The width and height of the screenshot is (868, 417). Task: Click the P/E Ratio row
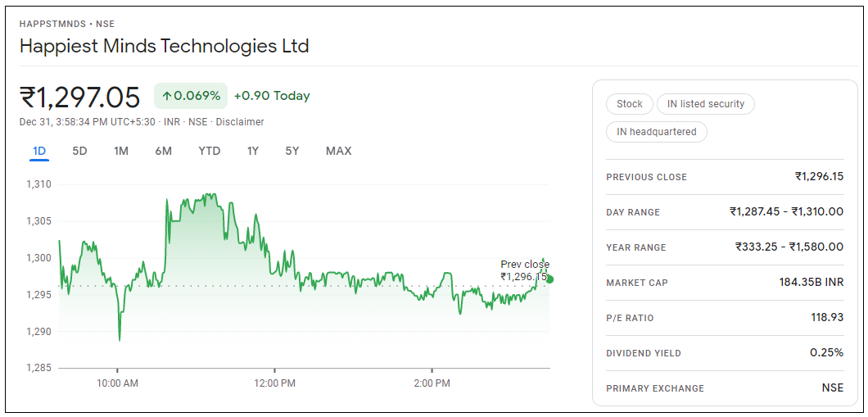tap(724, 318)
